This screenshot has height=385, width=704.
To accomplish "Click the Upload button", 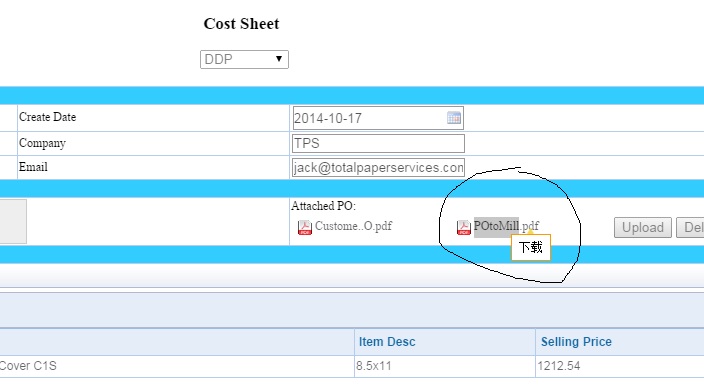I will tap(642, 227).
